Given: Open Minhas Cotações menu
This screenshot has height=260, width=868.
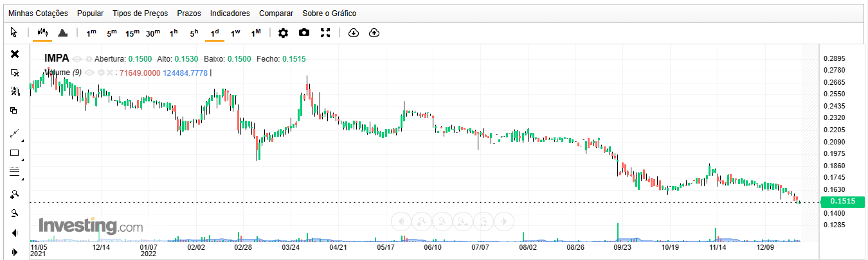Looking at the screenshot, I should 39,13.
